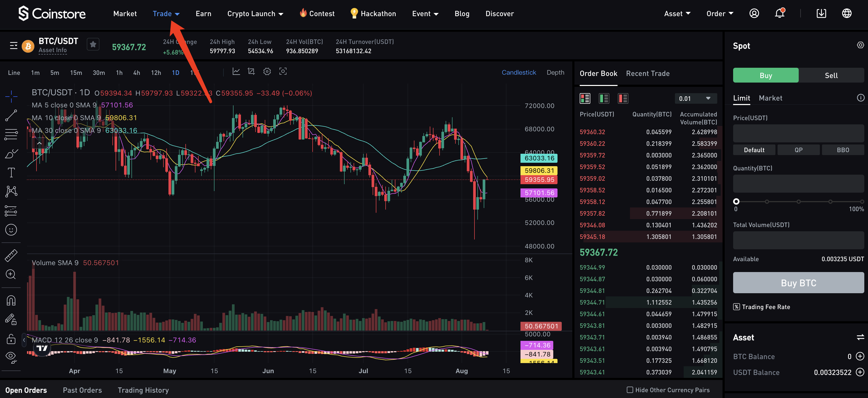Click the Buy BTC button
The image size is (868, 398).
[799, 283]
